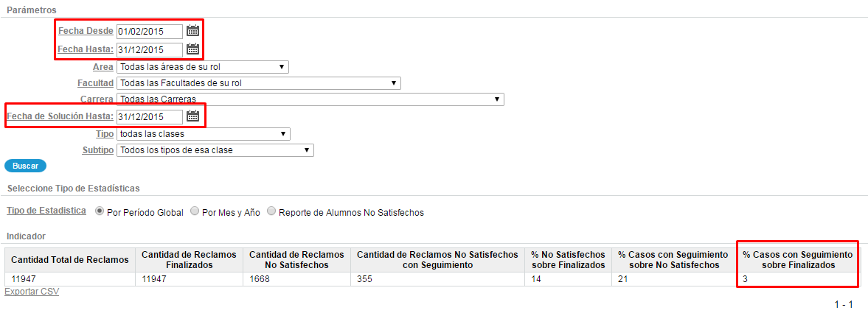This screenshot has height=313, width=868.
Task: Open the Tipo dropdown
Action: point(203,134)
